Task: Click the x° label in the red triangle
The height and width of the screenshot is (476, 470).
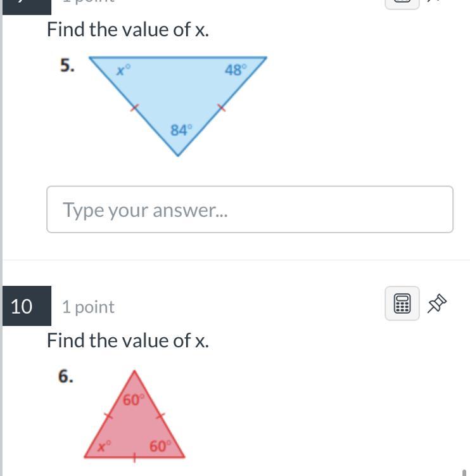Action: click(x=105, y=446)
